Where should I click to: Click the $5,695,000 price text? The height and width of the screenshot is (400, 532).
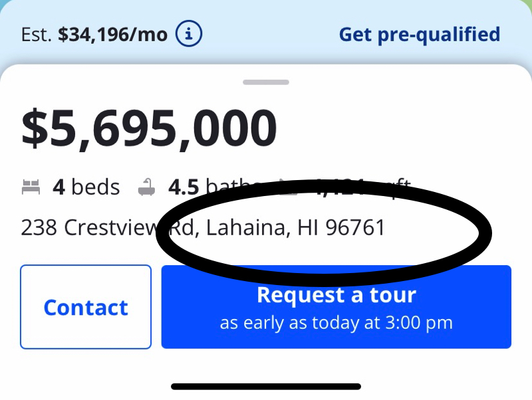pos(150,128)
